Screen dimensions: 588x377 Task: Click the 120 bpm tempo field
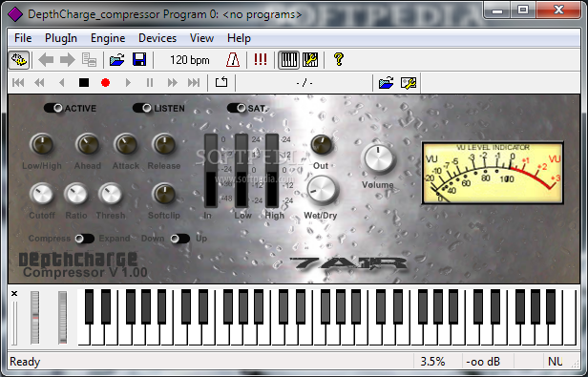(x=189, y=60)
